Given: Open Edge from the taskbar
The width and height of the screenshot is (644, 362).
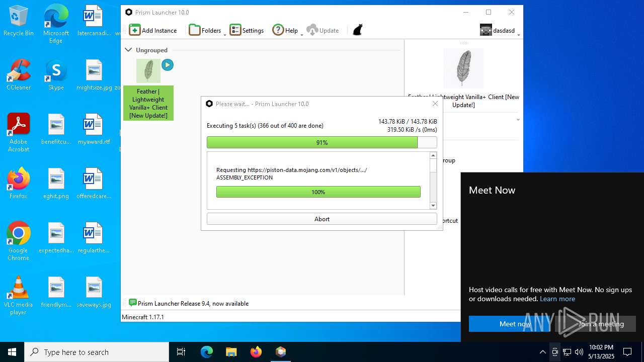Looking at the screenshot, I should click(207, 352).
